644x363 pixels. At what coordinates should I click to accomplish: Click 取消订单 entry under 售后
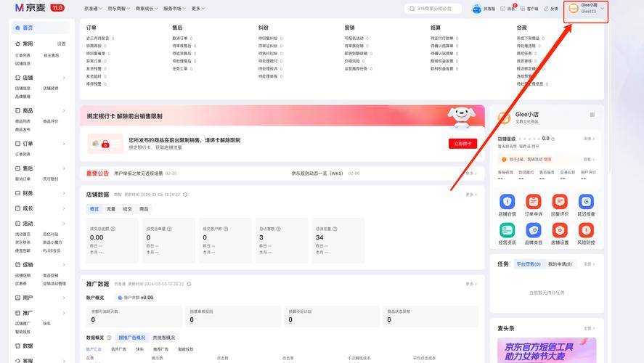coord(182,38)
